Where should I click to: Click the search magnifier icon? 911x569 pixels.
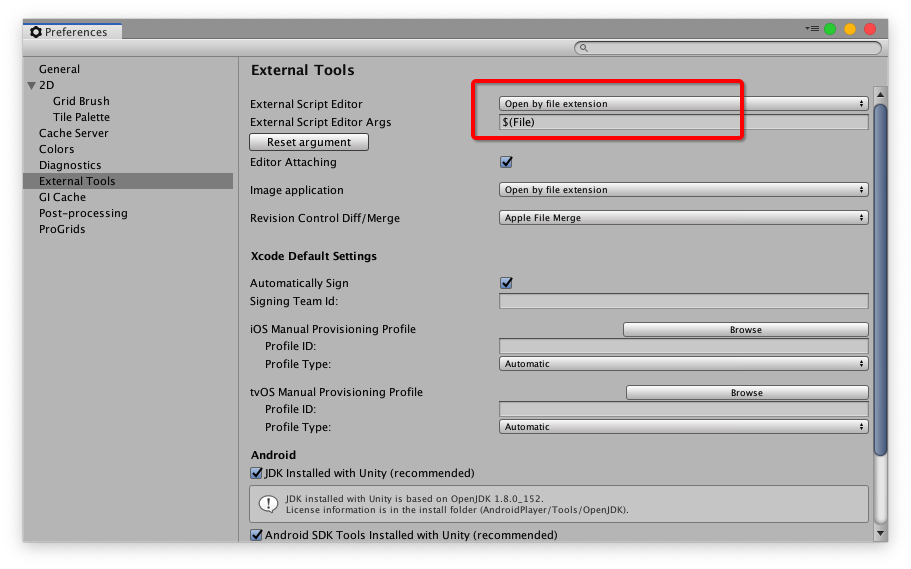coord(585,48)
